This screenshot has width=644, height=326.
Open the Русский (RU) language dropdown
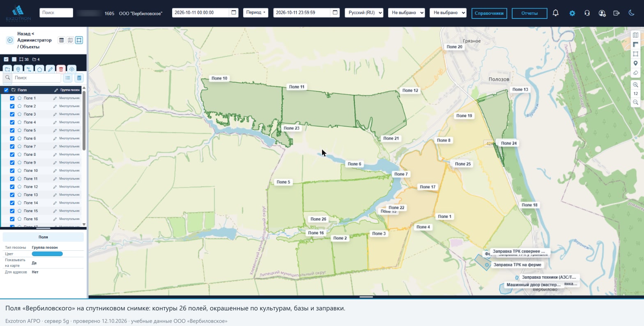364,13
